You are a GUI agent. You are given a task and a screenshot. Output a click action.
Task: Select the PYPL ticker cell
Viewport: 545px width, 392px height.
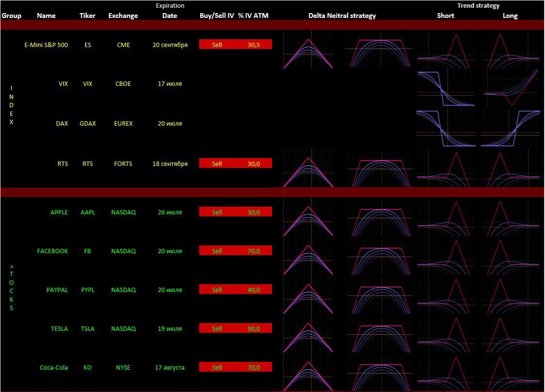pyautogui.click(x=87, y=290)
